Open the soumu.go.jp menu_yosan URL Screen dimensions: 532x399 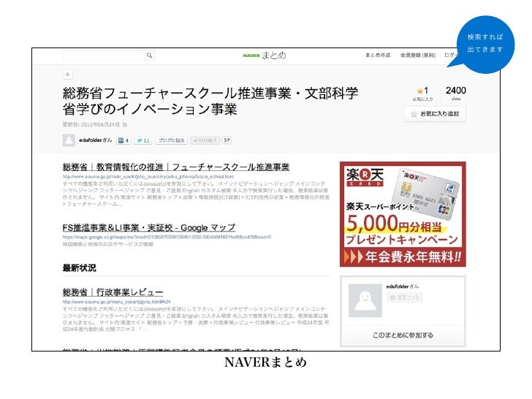pos(117,302)
